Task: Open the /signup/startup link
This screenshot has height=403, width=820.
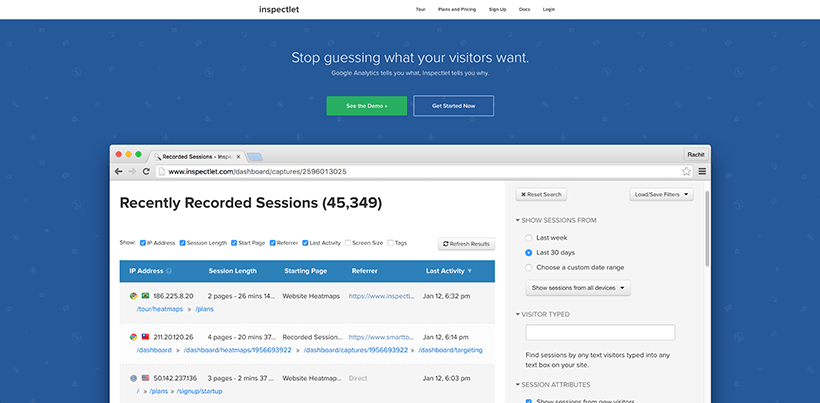Action: [199, 391]
